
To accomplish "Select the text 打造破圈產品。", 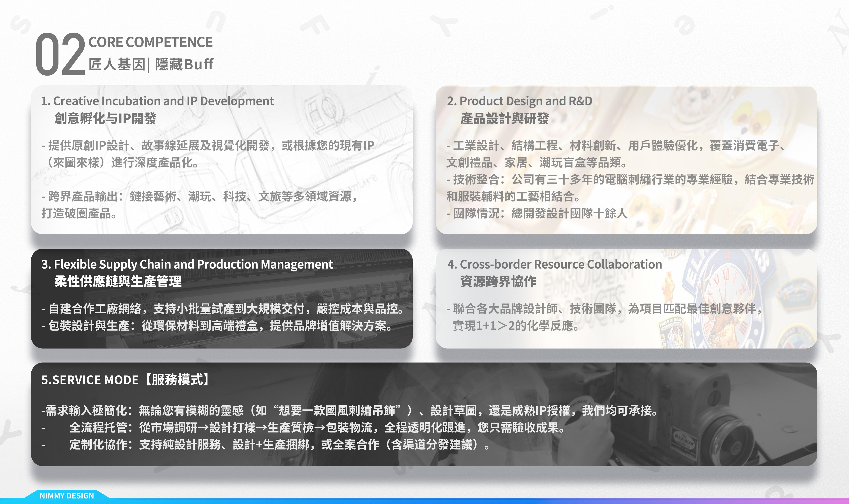I will click(79, 213).
